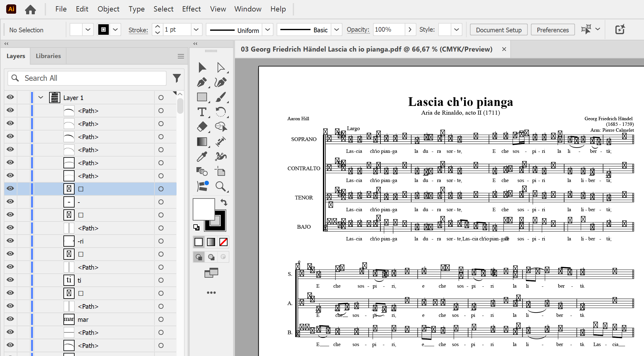Open the Window menu
The width and height of the screenshot is (644, 356).
point(248,9)
